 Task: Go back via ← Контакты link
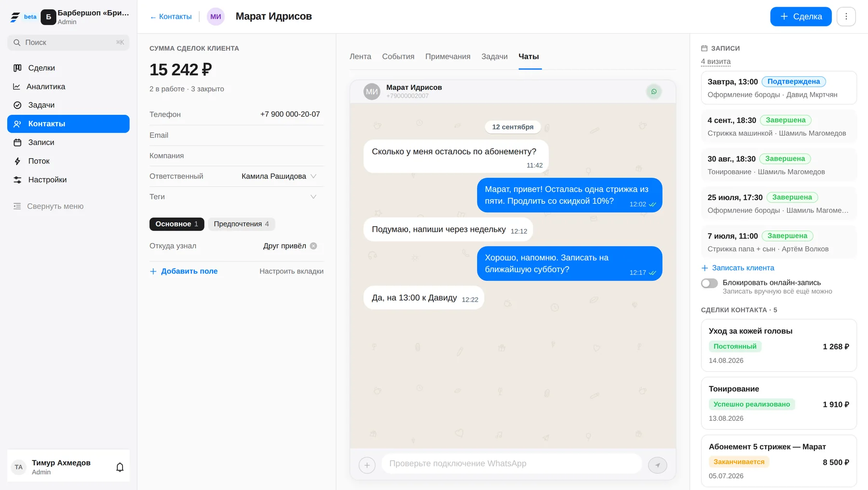point(171,16)
